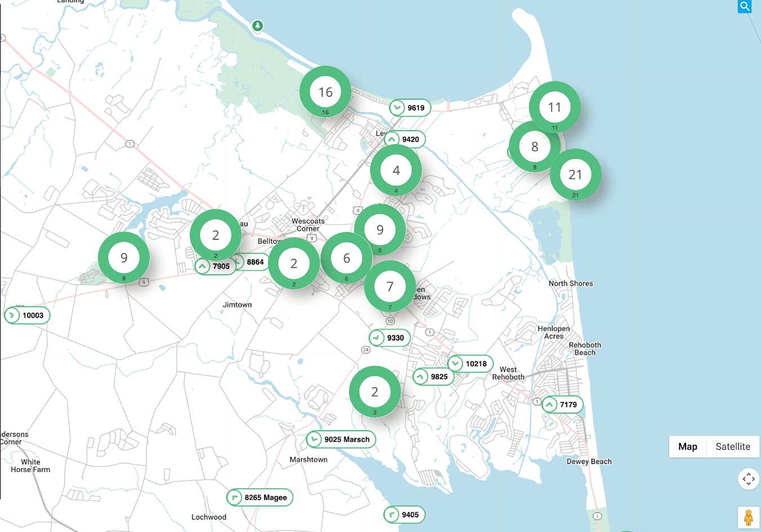Screen dimensions: 761x532
Task: Select the 9420 map marker
Action: click(404, 139)
